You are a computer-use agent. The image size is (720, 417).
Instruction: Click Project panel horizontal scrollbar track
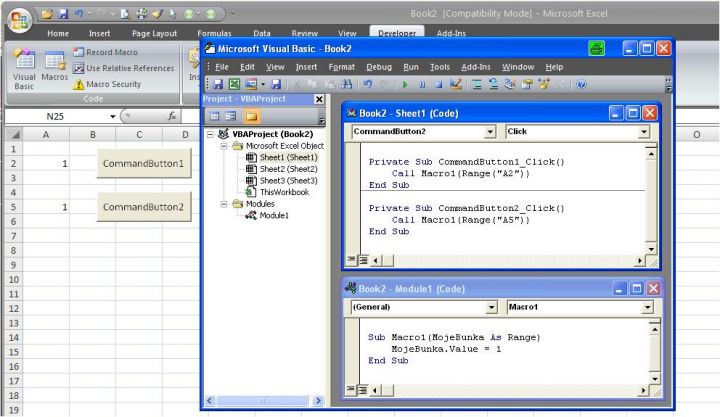point(263,401)
